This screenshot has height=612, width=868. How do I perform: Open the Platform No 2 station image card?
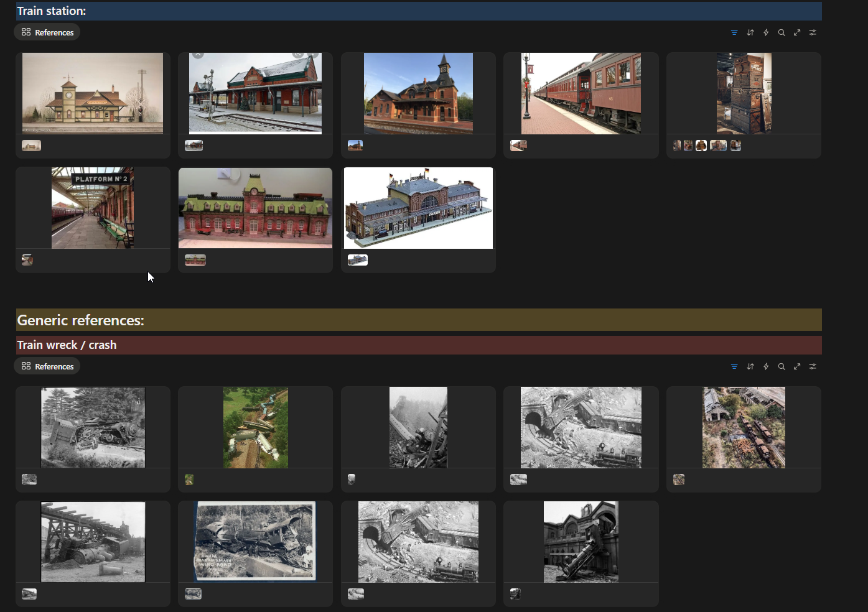93,208
